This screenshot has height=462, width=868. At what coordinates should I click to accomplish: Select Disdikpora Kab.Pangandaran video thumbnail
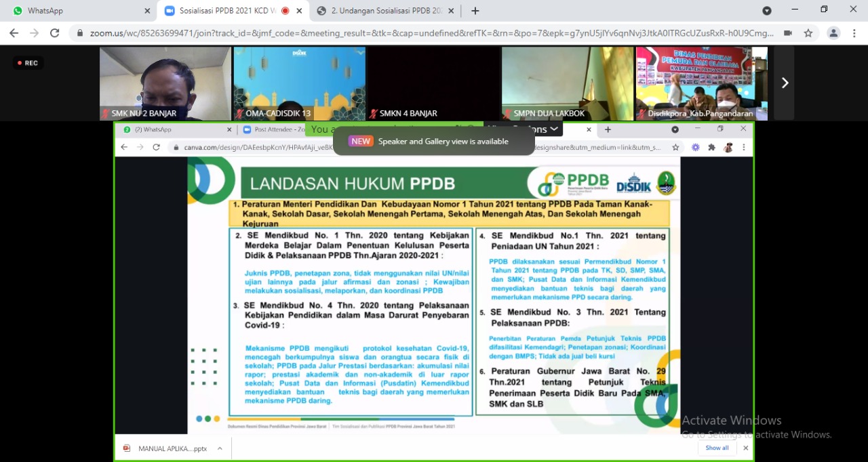pyautogui.click(x=702, y=83)
